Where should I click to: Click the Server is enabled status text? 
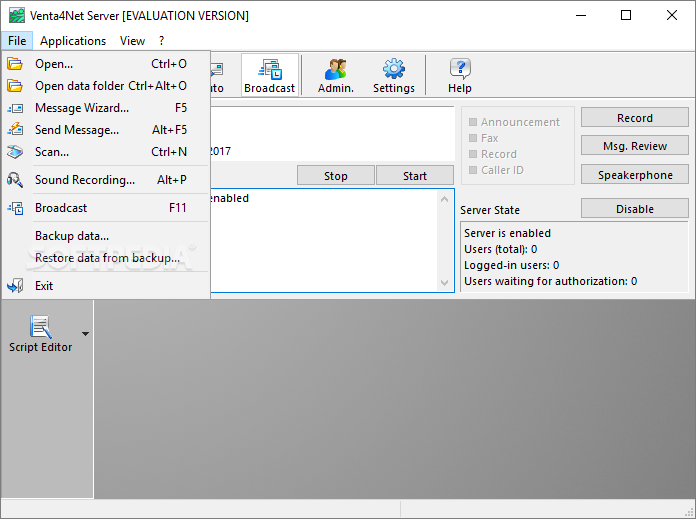(x=507, y=233)
